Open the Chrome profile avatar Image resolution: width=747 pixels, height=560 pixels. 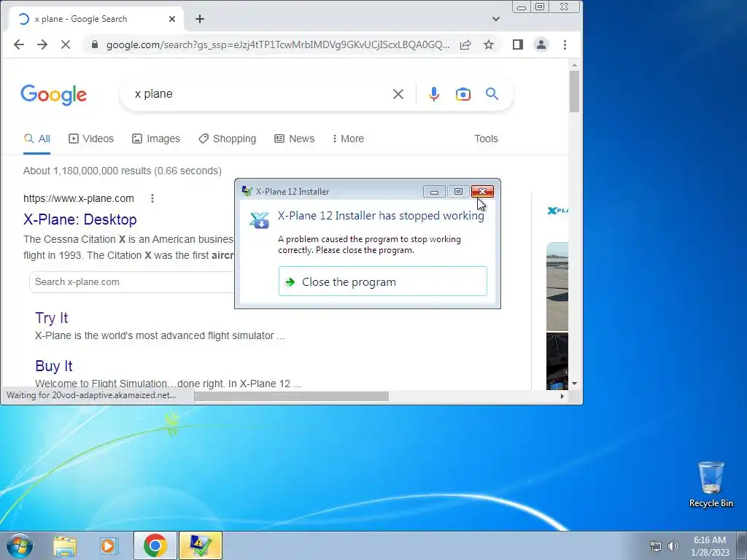[541, 44]
